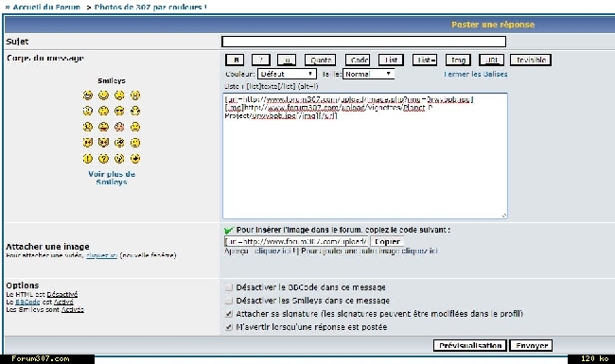Apply bold B BBCode tag
The height and width of the screenshot is (364, 615).
pyautogui.click(x=236, y=60)
